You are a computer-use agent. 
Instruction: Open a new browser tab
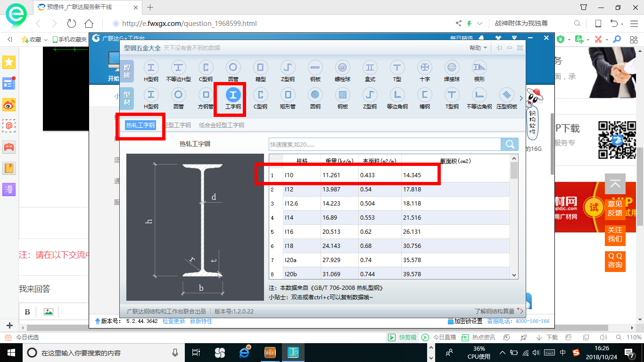(x=150, y=7)
